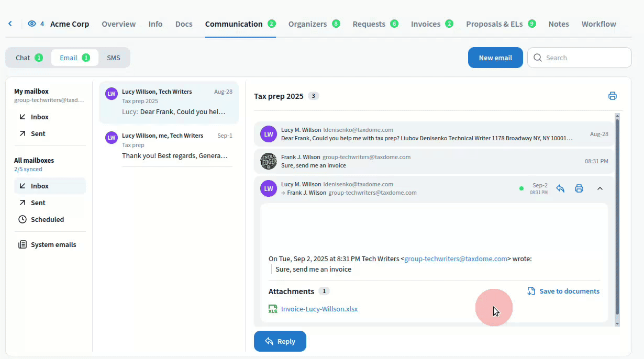The image size is (644, 359).
Task: Click the eye watchers icon
Action: [x=32, y=24]
